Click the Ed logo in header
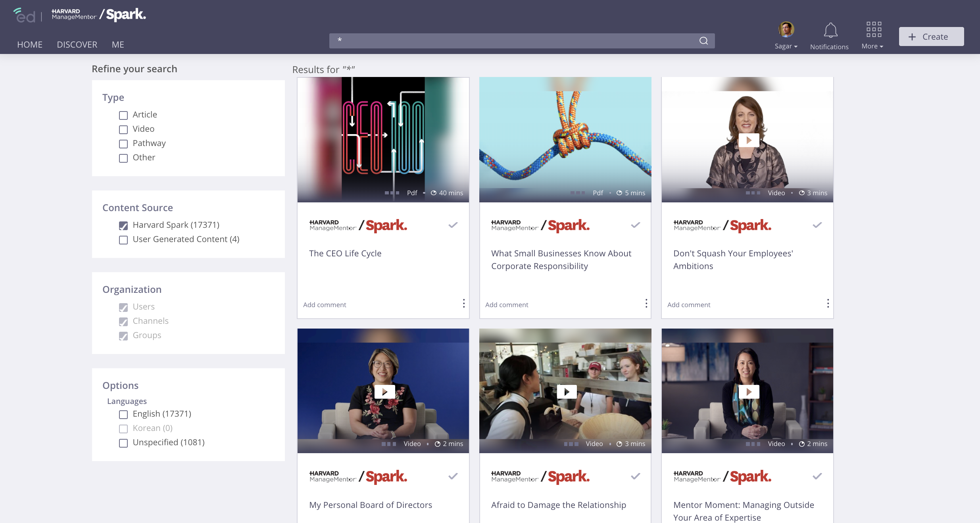 click(x=25, y=16)
